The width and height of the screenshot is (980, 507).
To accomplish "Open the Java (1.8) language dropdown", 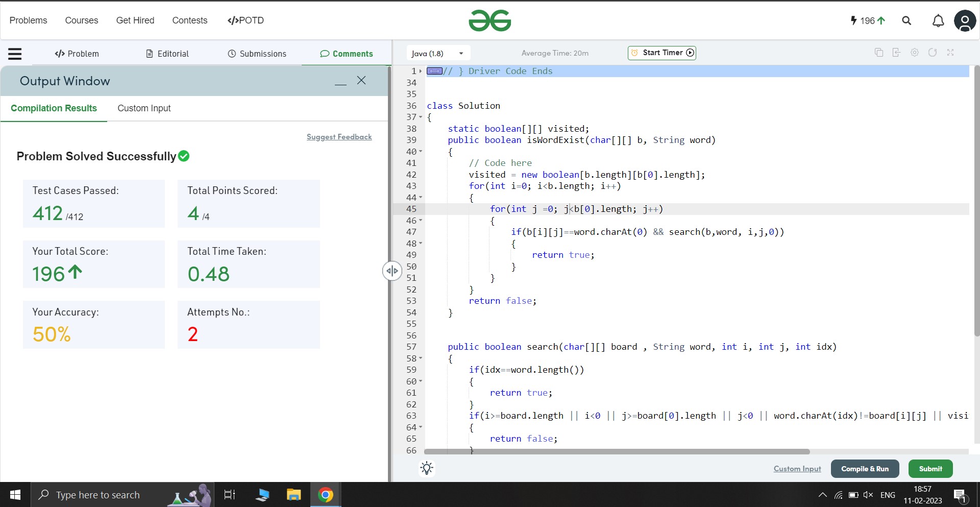I will tap(438, 53).
